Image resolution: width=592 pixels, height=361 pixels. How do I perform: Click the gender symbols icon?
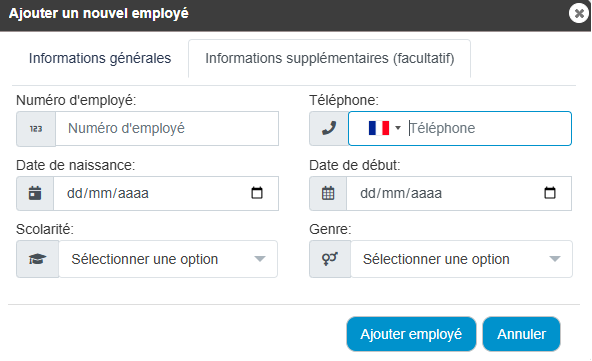point(330,259)
